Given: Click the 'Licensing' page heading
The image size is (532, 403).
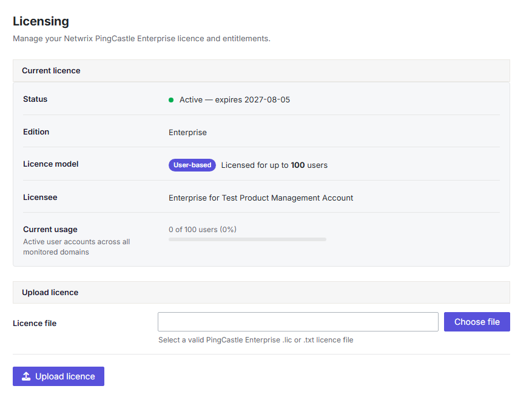Looking at the screenshot, I should click(x=41, y=21).
